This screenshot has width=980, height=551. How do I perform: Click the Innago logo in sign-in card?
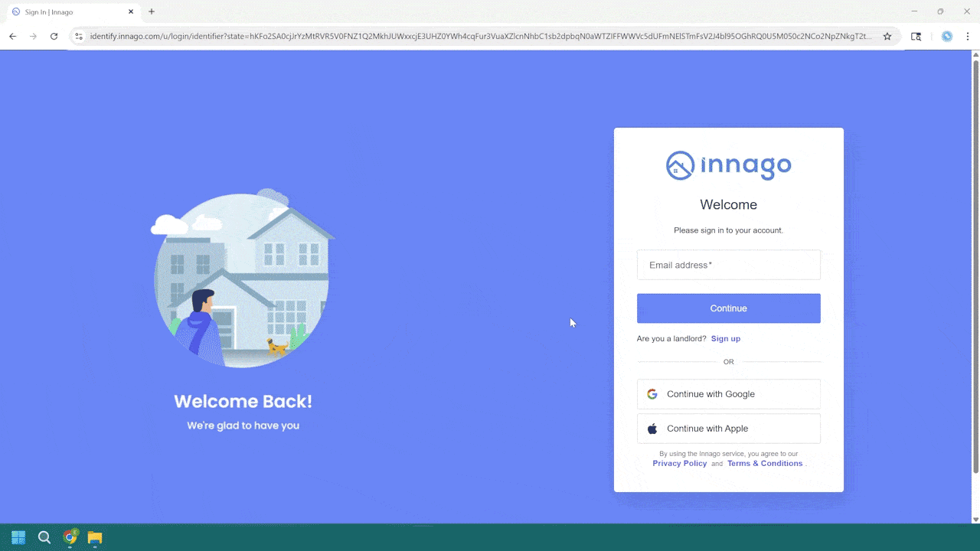point(728,165)
